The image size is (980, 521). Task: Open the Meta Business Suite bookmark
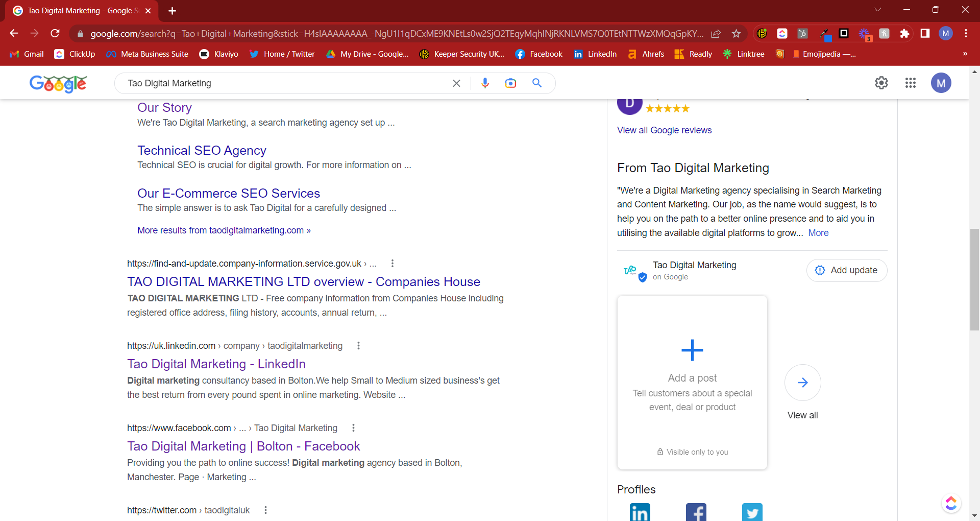[148, 54]
